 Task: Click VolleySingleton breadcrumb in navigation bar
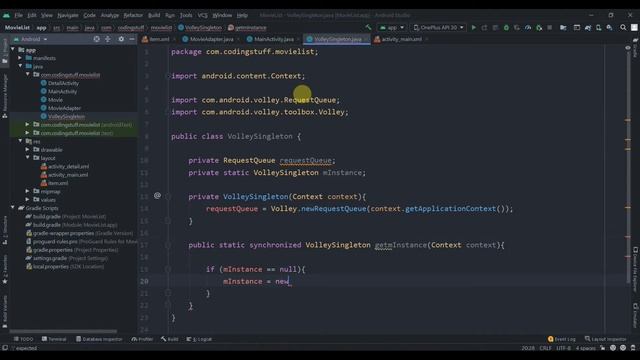pyautogui.click(x=200, y=28)
